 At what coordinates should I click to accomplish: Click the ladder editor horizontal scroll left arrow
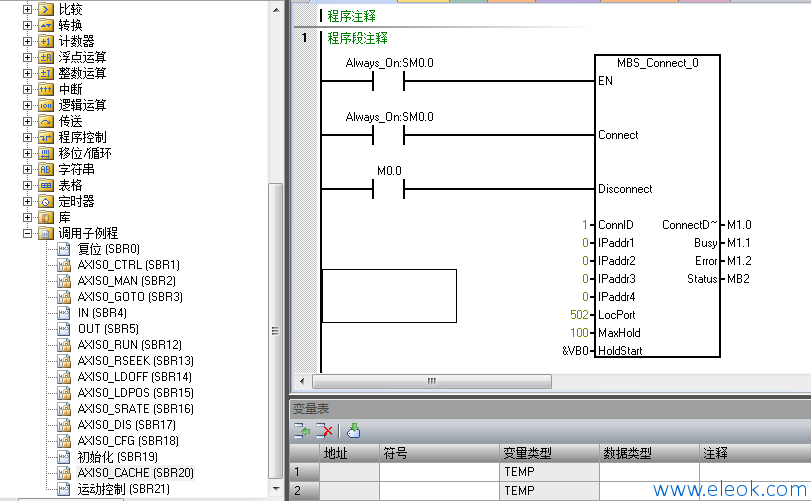[x=302, y=382]
